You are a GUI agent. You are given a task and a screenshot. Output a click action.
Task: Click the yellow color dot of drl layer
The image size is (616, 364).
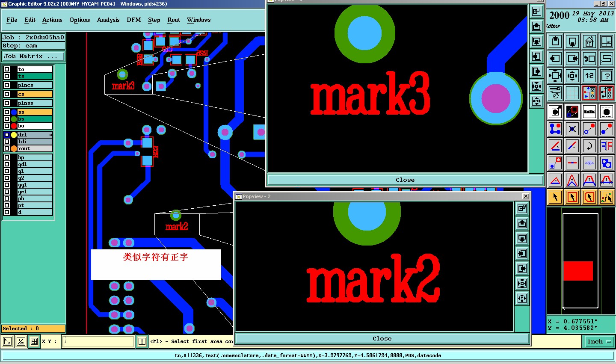pos(14,135)
